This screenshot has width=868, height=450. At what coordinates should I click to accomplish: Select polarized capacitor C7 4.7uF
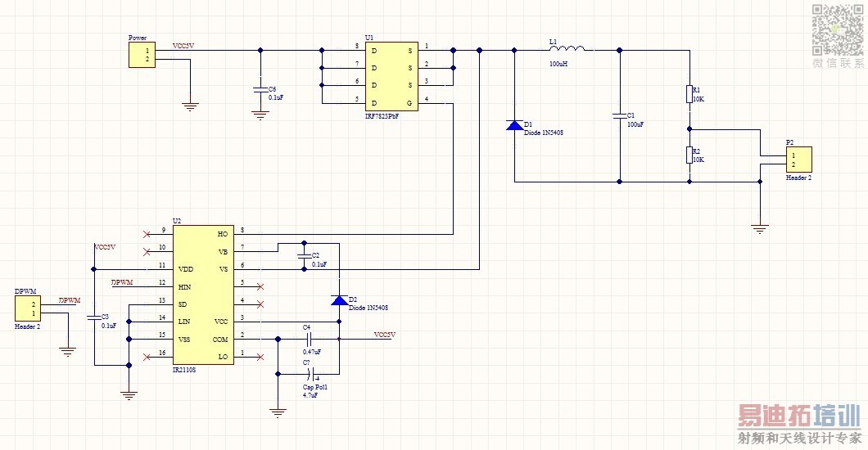pos(311,374)
